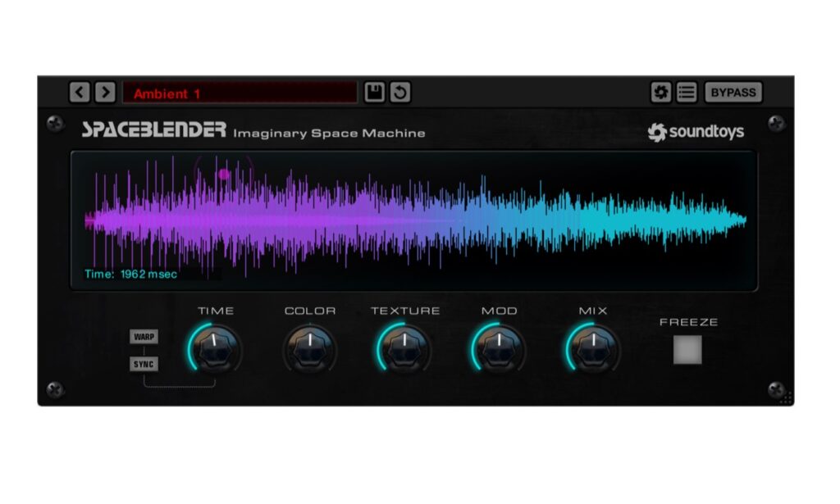This screenshot has width=840, height=504.
Task: Click the Imaginary Space Machine subtitle
Action: point(329,134)
